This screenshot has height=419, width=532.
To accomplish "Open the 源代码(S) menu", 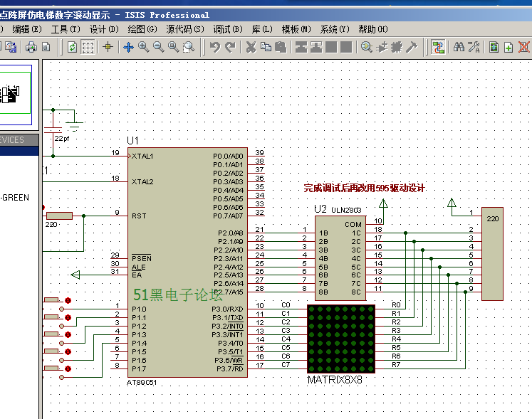I will click(185, 29).
